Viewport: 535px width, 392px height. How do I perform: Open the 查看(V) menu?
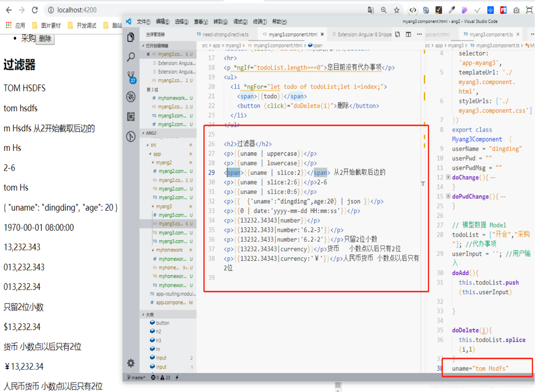pos(201,22)
